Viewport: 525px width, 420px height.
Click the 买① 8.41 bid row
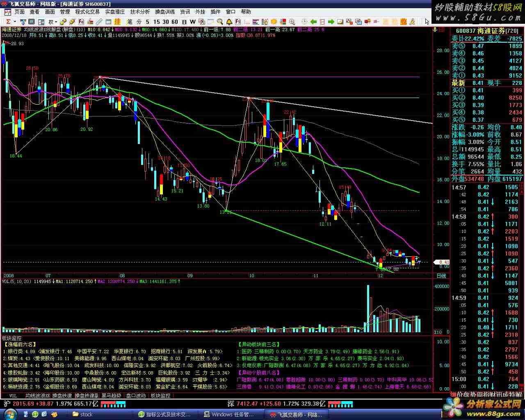487,90
